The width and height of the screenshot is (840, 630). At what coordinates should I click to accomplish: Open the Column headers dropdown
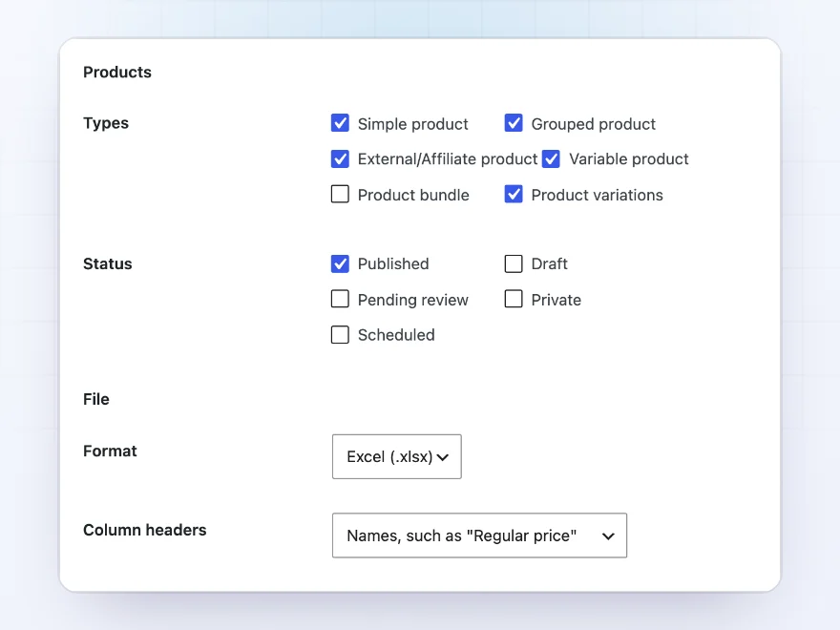(479, 535)
